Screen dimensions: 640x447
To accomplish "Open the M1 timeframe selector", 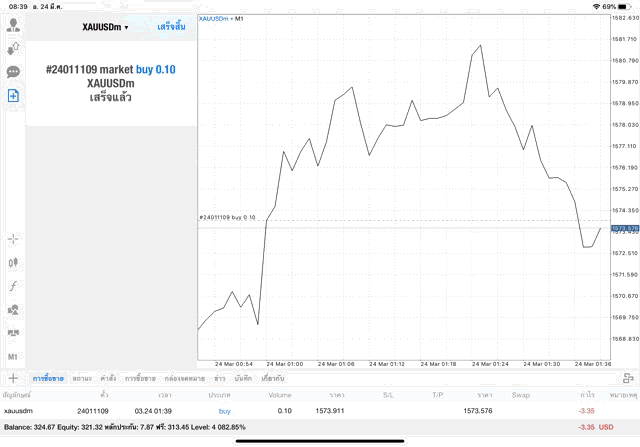I will [x=14, y=357].
